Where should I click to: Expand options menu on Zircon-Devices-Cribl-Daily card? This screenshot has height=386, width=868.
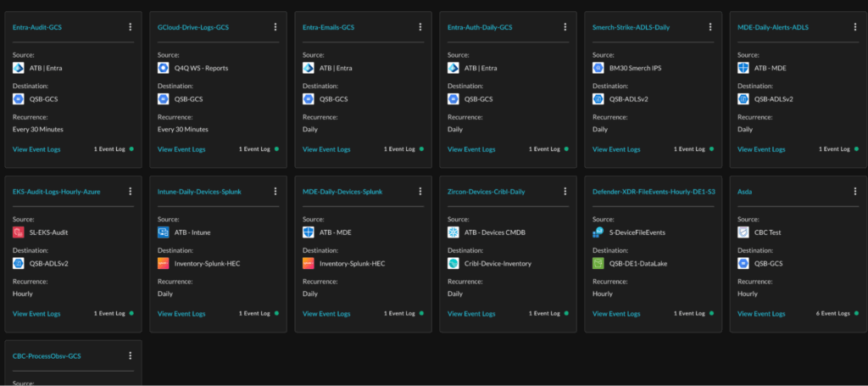click(x=565, y=192)
